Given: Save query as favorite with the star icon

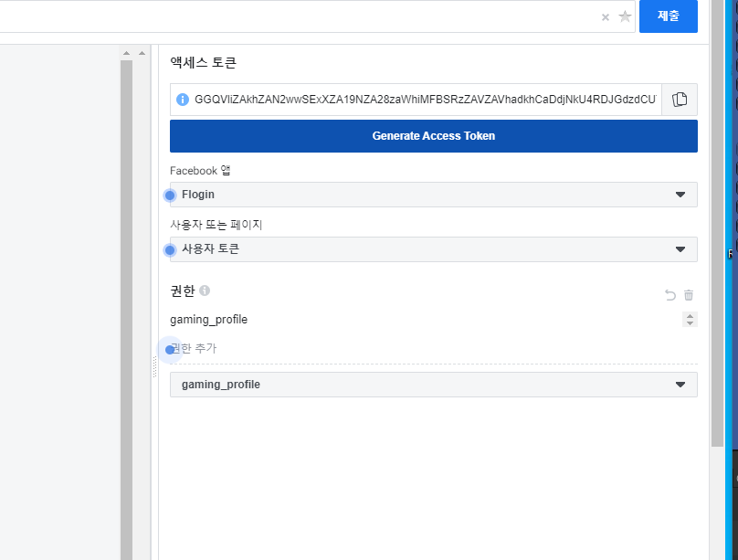Looking at the screenshot, I should pos(625,16).
